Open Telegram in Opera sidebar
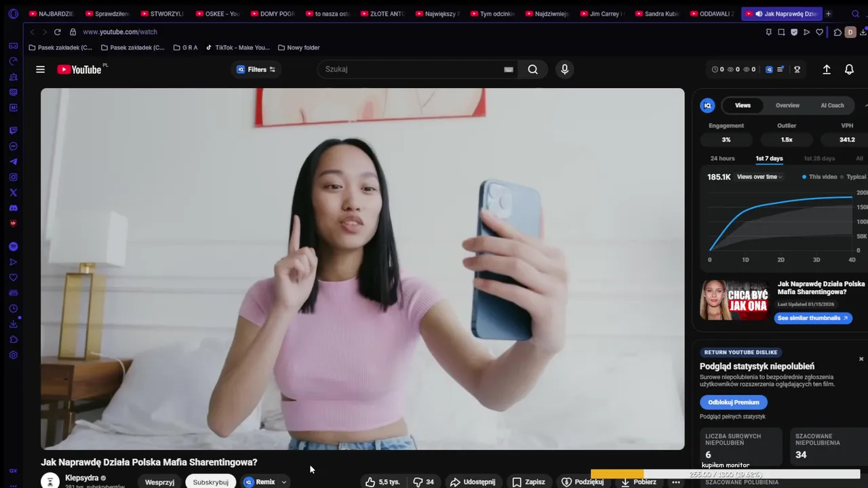The width and height of the screenshot is (868, 488). 13,162
